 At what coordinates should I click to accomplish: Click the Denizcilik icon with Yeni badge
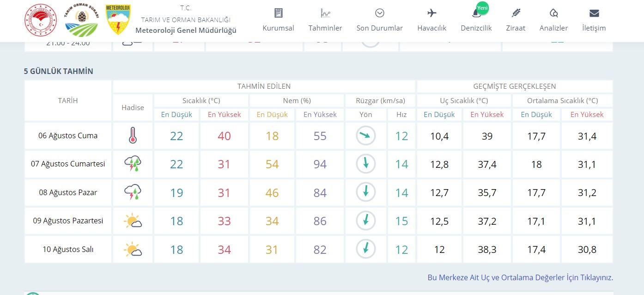[x=476, y=13]
